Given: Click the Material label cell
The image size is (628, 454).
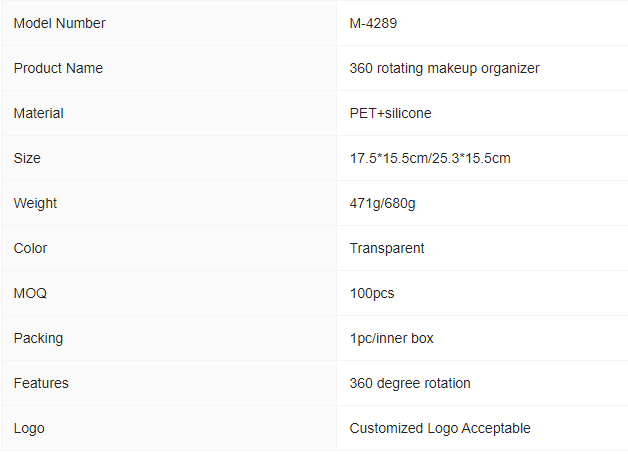Looking at the screenshot, I should 169,113.
